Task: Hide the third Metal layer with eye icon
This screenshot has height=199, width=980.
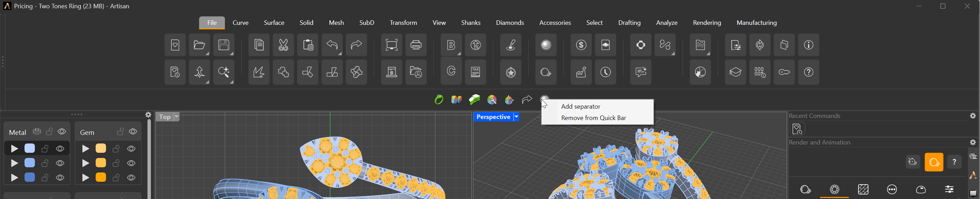Action: coord(60,178)
